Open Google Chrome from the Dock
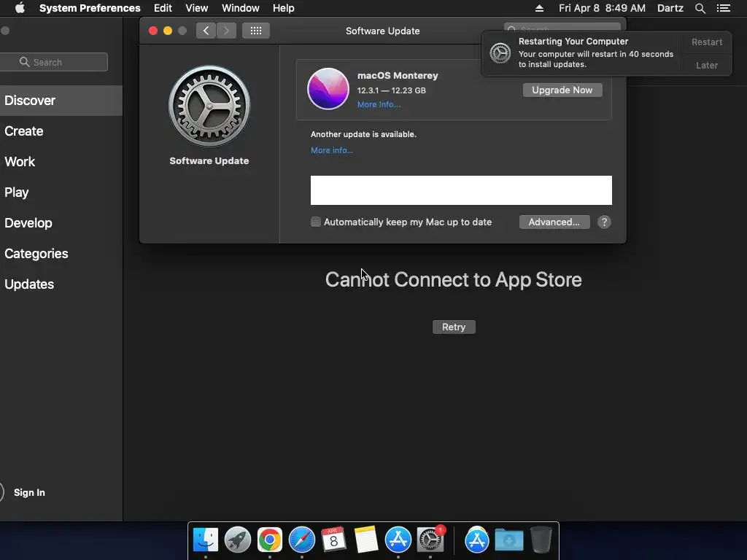The height and width of the screenshot is (560, 747). point(270,540)
